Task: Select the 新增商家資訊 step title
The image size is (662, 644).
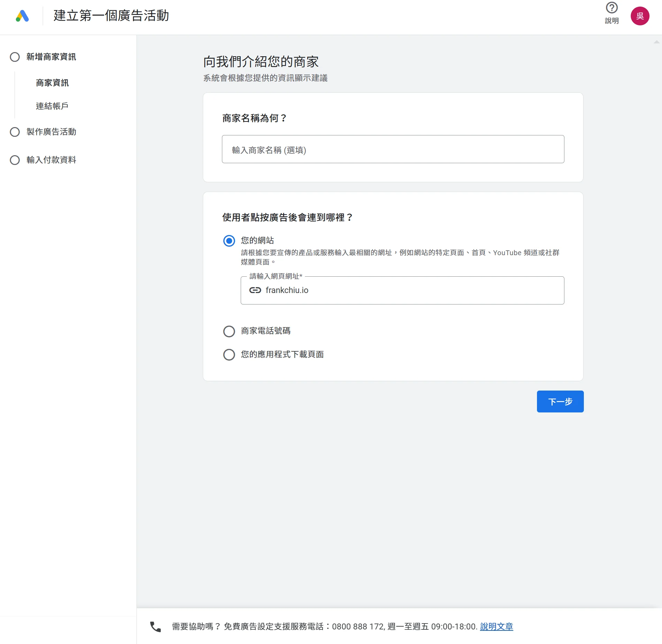Action: 51,57
